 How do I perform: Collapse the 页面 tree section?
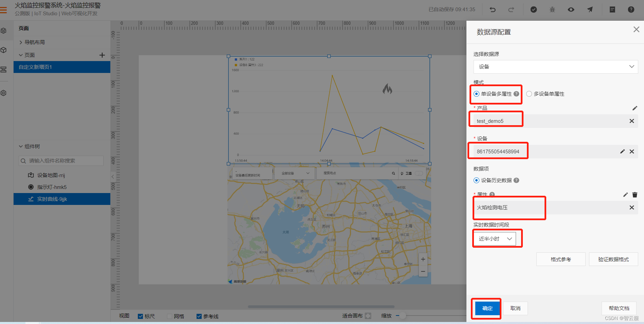click(21, 55)
